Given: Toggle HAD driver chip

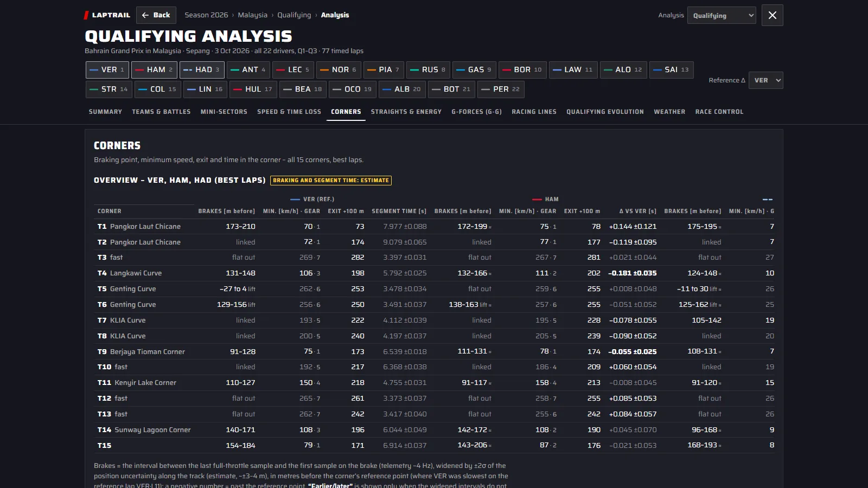Looking at the screenshot, I should (x=202, y=70).
